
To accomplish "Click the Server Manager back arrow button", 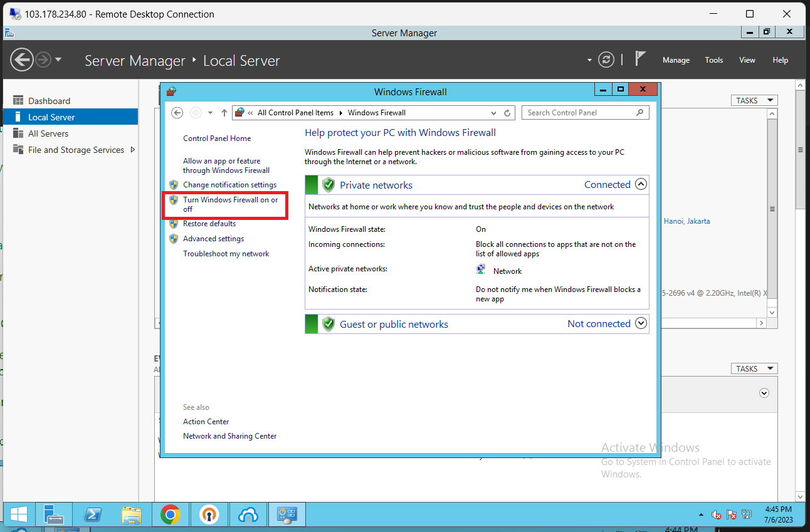I will pos(22,60).
